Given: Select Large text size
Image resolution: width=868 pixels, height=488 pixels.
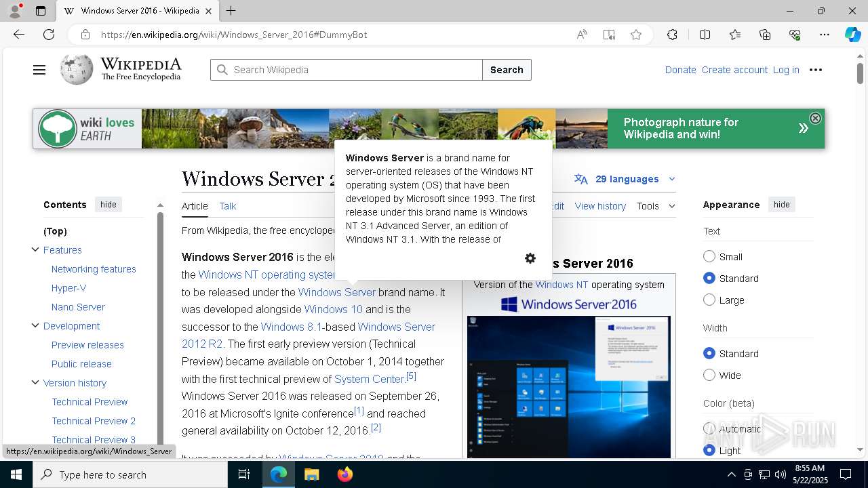Looking at the screenshot, I should pos(709,300).
